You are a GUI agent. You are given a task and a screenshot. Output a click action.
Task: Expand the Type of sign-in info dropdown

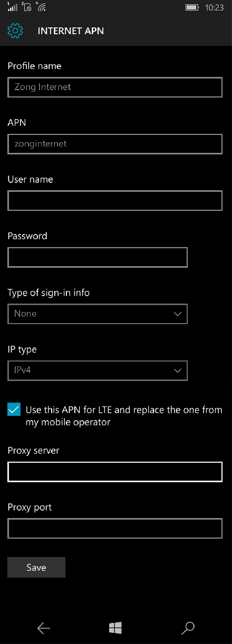98,314
